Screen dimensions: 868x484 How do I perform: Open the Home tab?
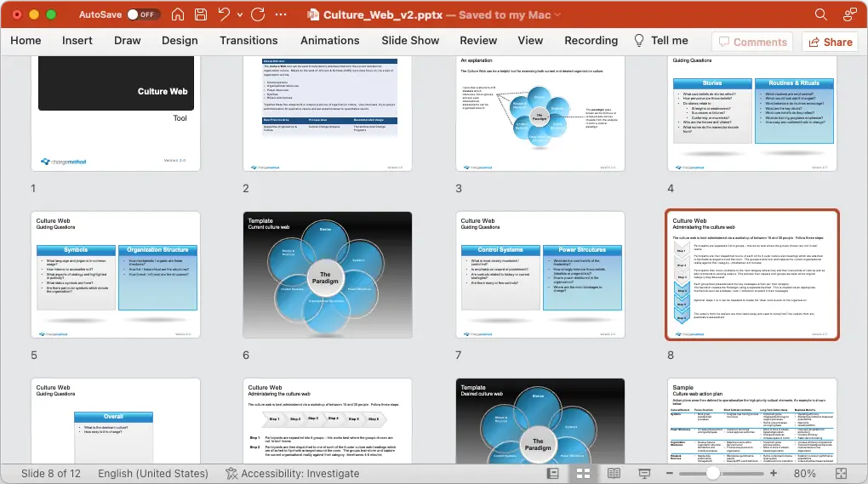[x=26, y=40]
